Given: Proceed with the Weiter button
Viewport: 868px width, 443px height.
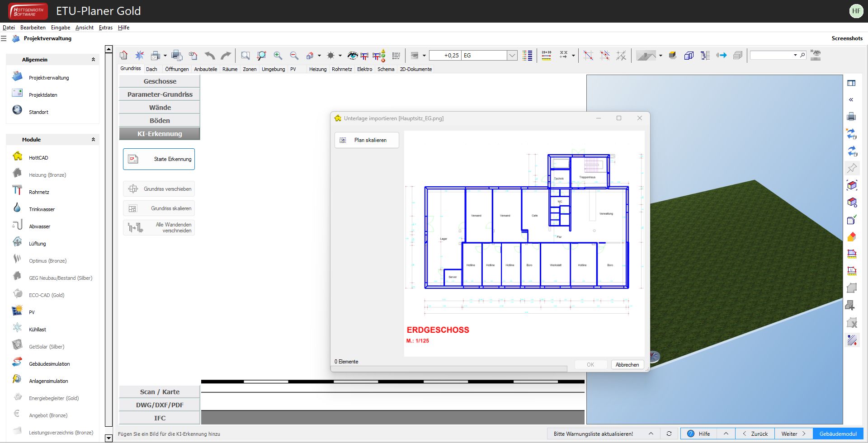Looking at the screenshot, I should point(793,434).
